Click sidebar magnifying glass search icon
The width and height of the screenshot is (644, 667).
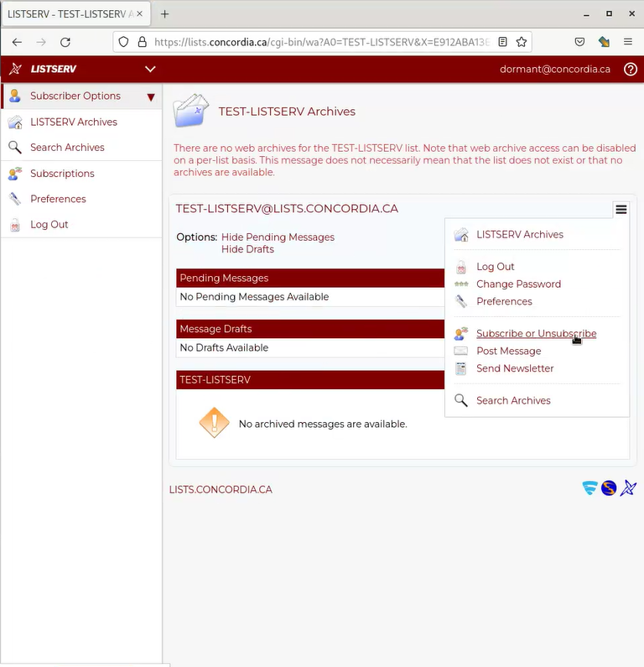point(15,148)
